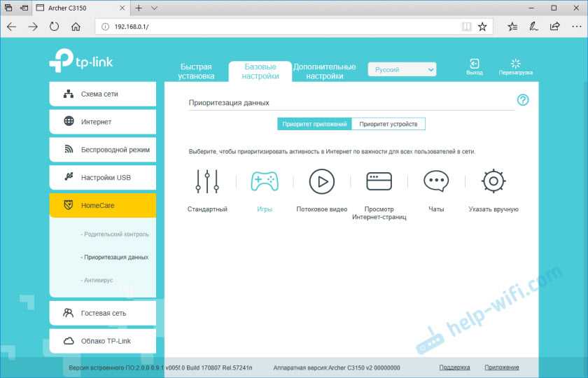
Task: Switch to Приоритет устройств toggle
Action: coord(388,124)
